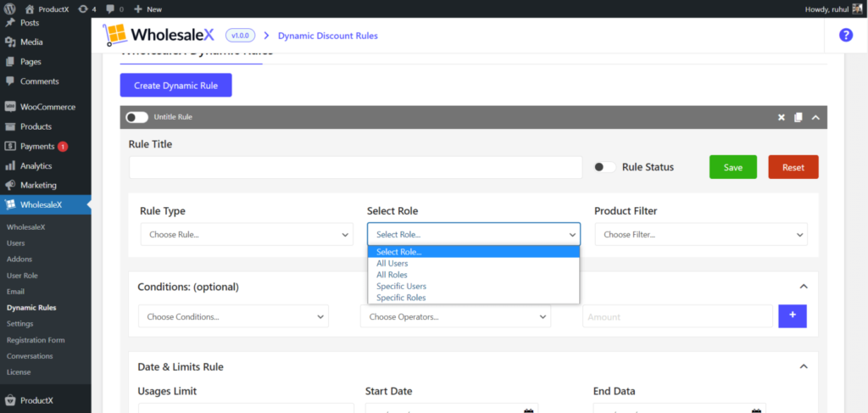Select All Users option
Viewport: 868px width, 413px height.
pyautogui.click(x=474, y=264)
